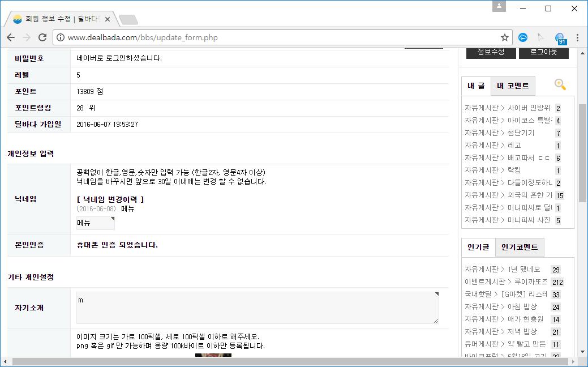Open the 내 글 tab
Image resolution: width=588 pixels, height=367 pixels.
pos(476,86)
